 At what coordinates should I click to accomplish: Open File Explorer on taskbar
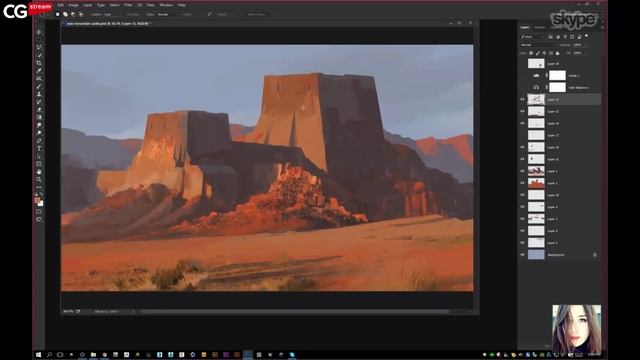pos(93,355)
